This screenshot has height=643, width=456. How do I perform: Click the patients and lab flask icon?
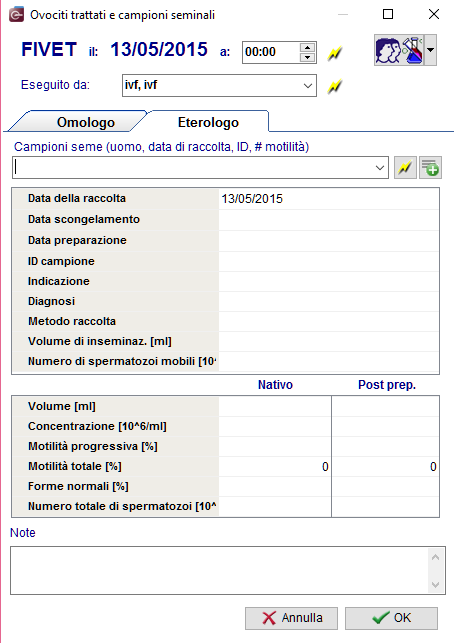pos(399,50)
